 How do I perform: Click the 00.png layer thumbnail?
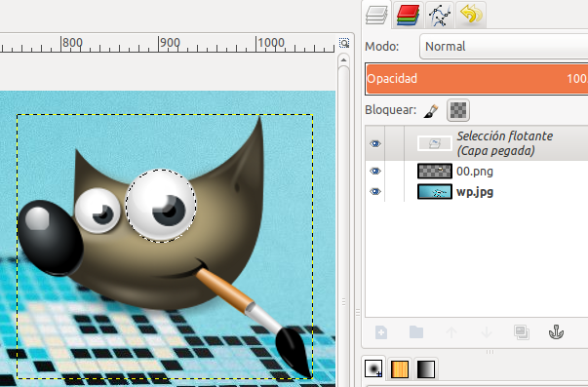435,171
